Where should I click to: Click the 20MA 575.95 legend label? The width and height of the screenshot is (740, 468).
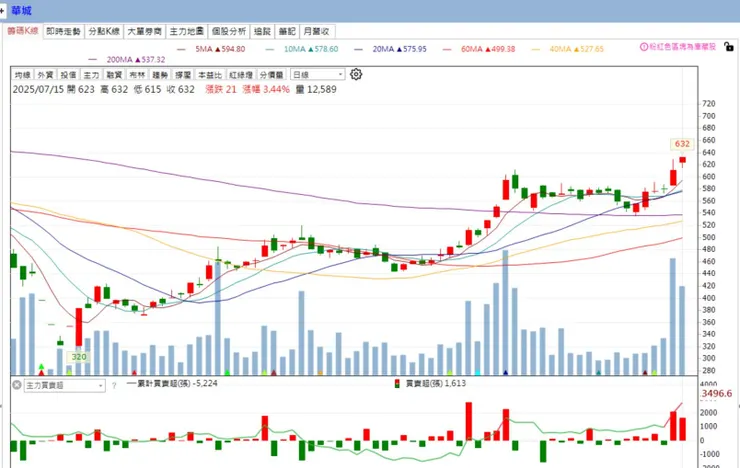coord(399,49)
